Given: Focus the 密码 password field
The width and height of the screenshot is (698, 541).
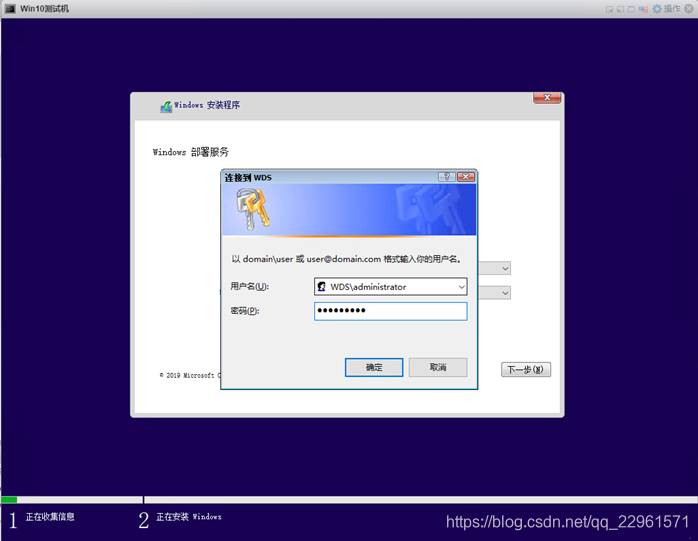Looking at the screenshot, I should click(390, 311).
